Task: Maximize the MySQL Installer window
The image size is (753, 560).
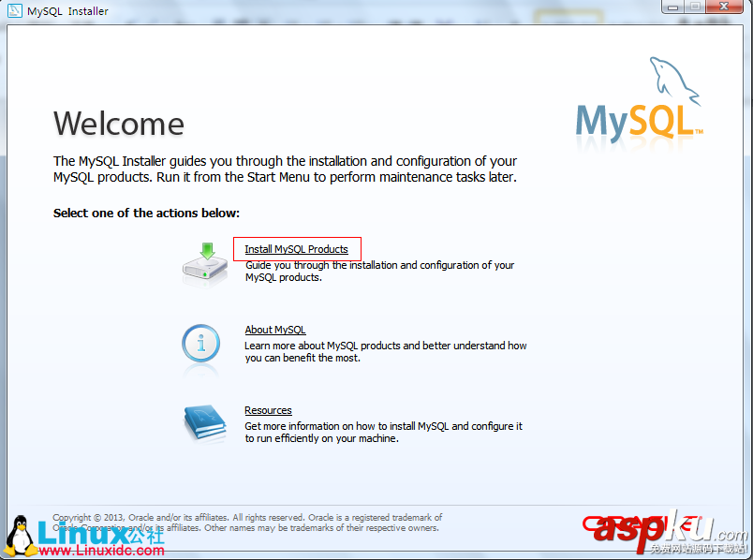Action: pyautogui.click(x=695, y=7)
